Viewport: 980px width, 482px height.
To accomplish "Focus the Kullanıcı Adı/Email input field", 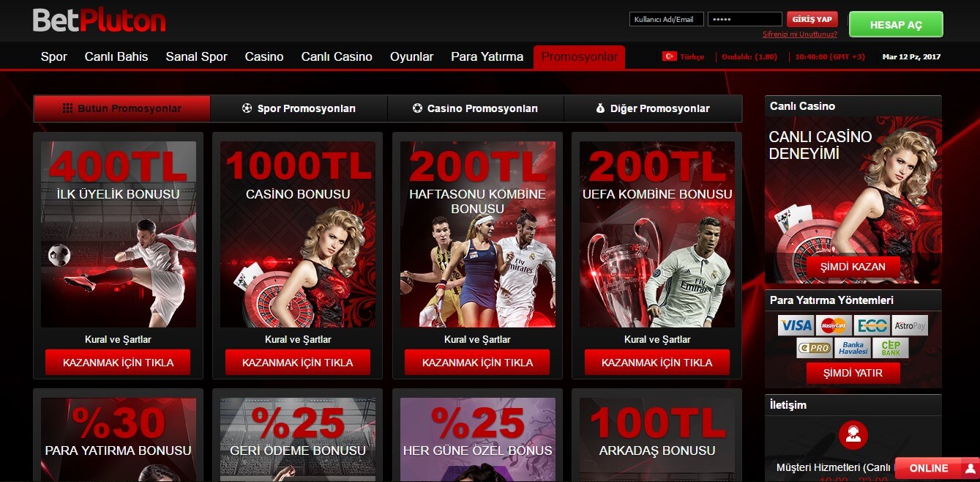I will tap(667, 20).
